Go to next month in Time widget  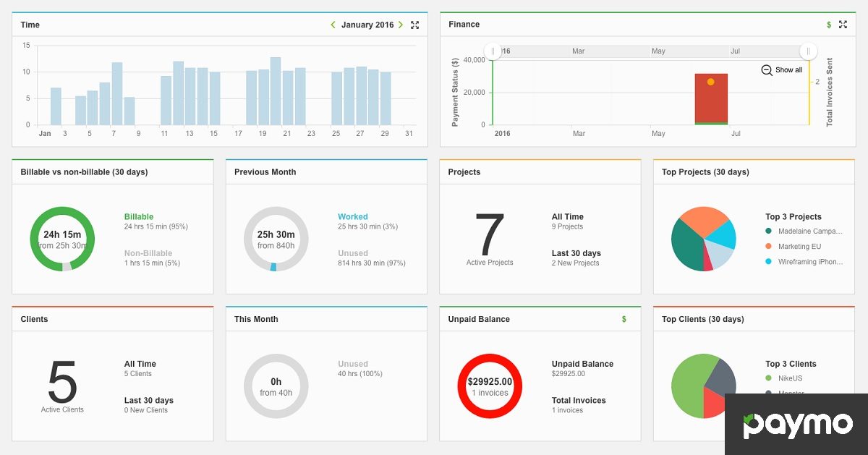tap(400, 24)
